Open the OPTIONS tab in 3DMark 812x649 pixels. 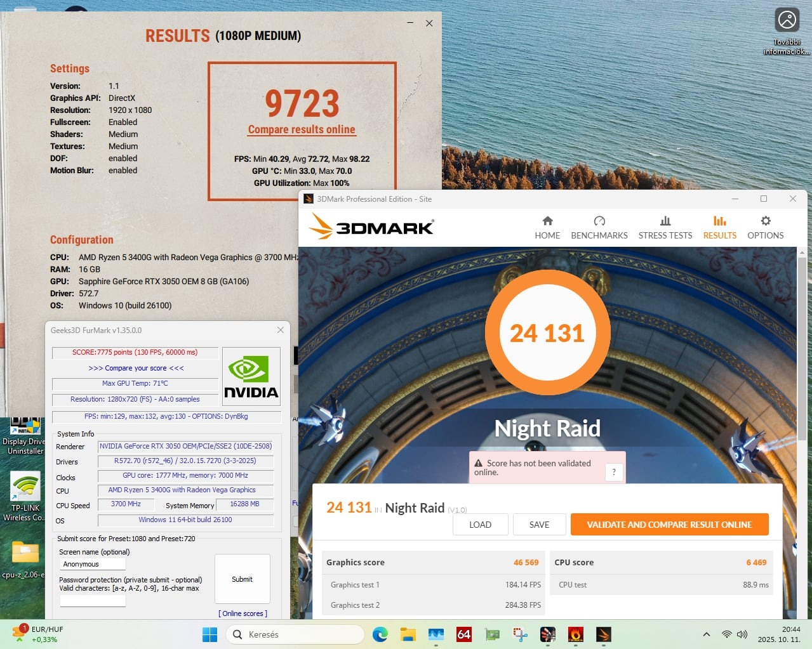[x=766, y=228]
